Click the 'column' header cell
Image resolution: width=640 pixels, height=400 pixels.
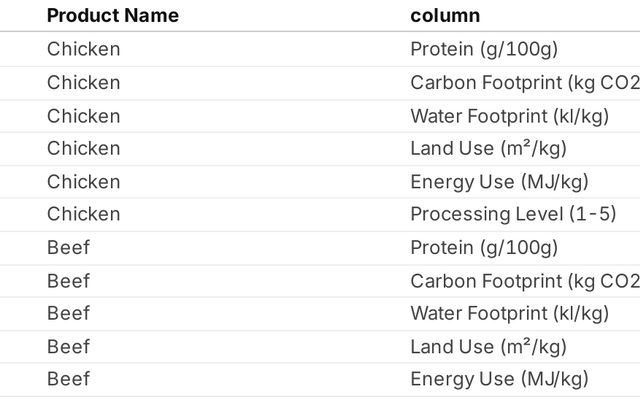coord(445,16)
